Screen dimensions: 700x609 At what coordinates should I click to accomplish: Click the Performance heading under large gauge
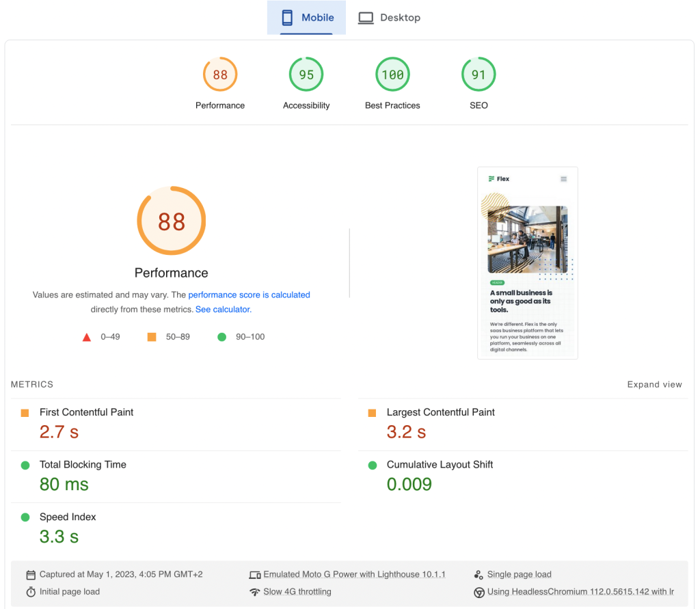tap(172, 273)
